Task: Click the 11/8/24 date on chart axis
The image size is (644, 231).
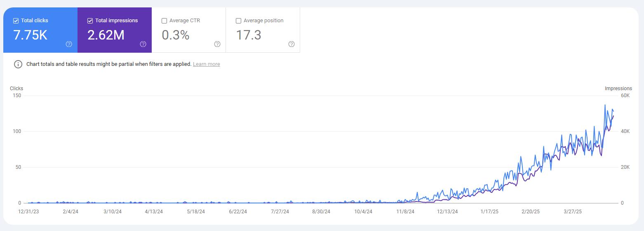Action: pyautogui.click(x=405, y=212)
